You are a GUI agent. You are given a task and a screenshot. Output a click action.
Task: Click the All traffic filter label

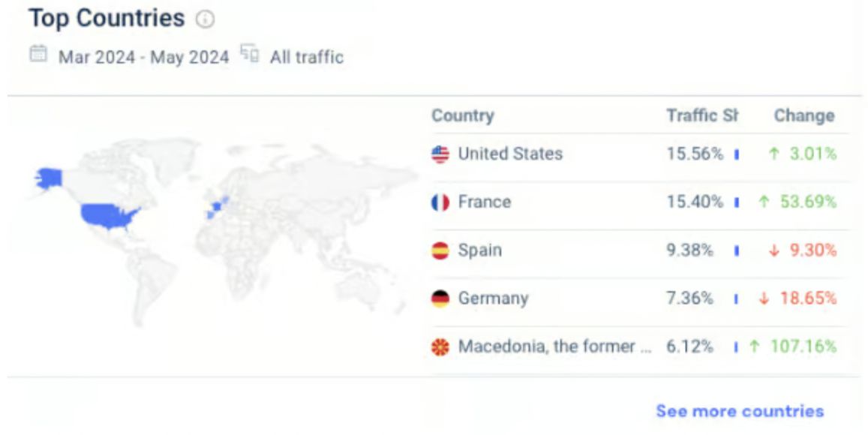pos(306,57)
